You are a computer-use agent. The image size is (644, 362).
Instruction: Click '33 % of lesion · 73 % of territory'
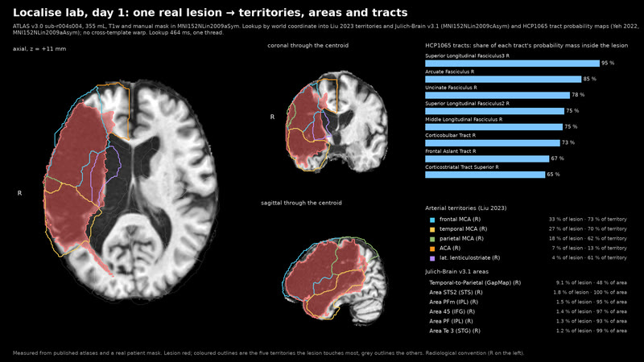588,220
